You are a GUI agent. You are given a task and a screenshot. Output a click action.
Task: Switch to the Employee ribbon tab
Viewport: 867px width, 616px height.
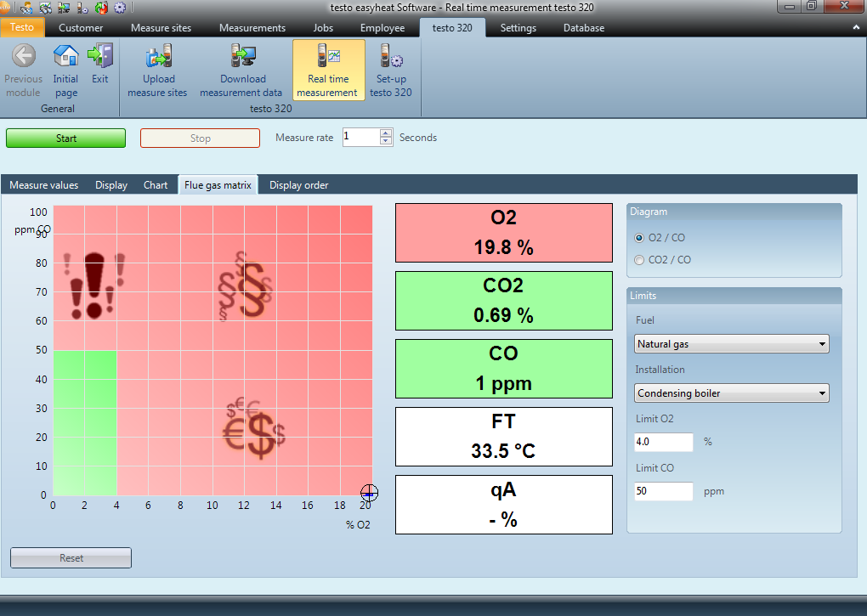pos(382,28)
